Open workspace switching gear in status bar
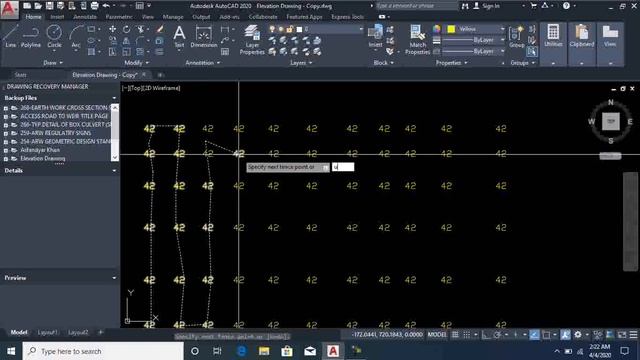 tap(578, 335)
